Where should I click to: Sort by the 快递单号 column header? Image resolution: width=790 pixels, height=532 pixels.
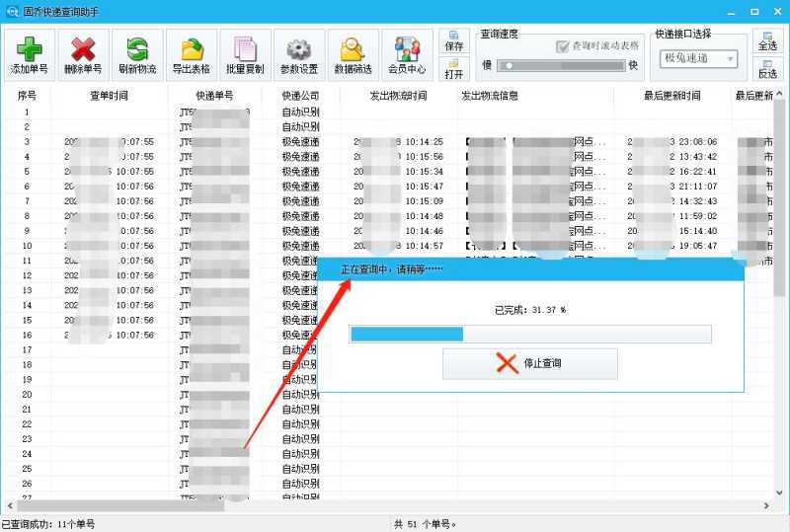coord(214,96)
